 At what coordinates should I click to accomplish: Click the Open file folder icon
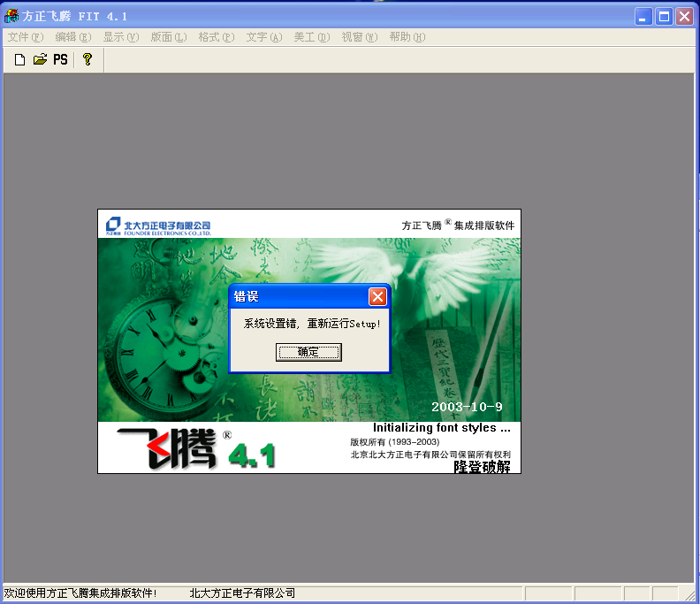click(40, 59)
